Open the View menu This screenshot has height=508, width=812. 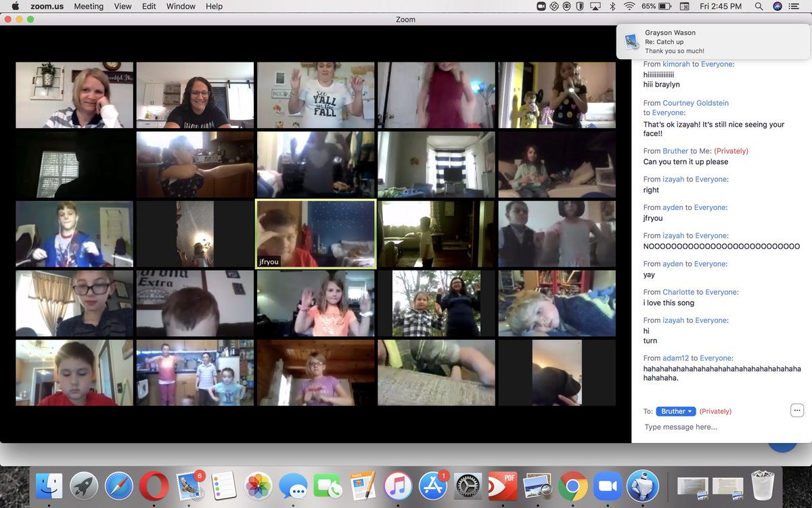[122, 6]
